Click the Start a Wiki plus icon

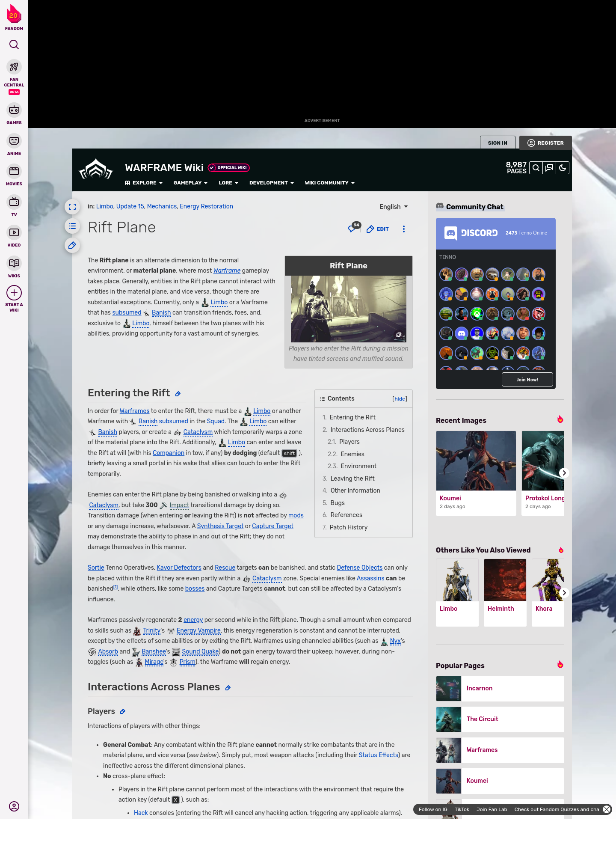click(x=14, y=293)
